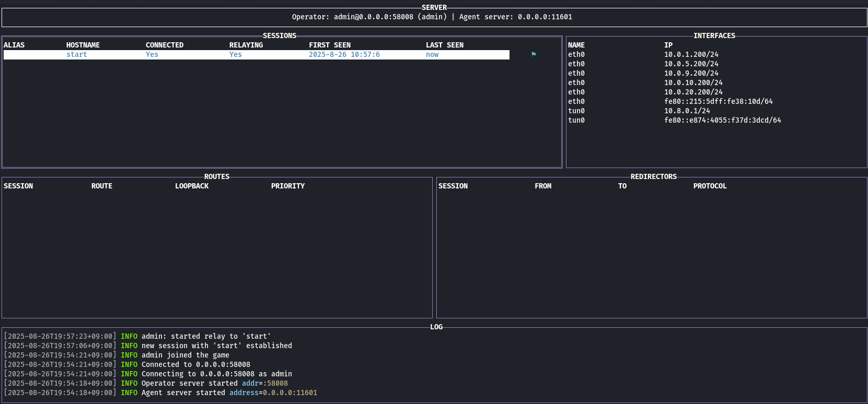
Task: Click the SESSION header in Routes panel
Action: (x=18, y=186)
